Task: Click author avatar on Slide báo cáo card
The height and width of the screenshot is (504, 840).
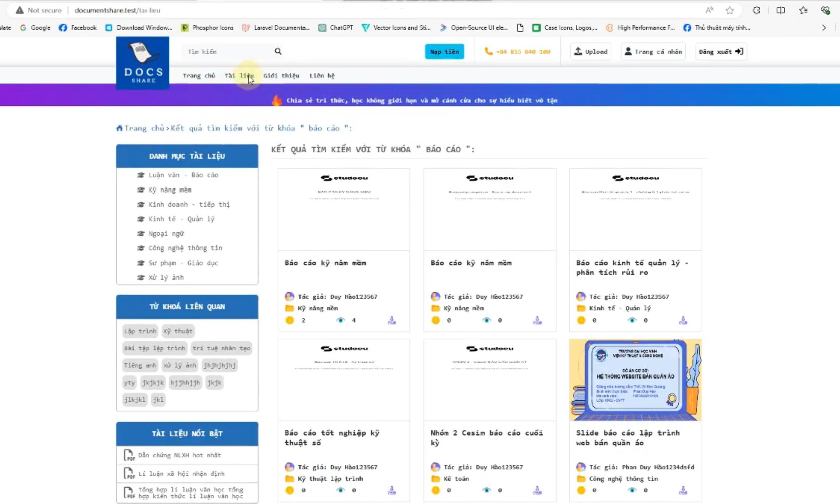Action: click(581, 467)
